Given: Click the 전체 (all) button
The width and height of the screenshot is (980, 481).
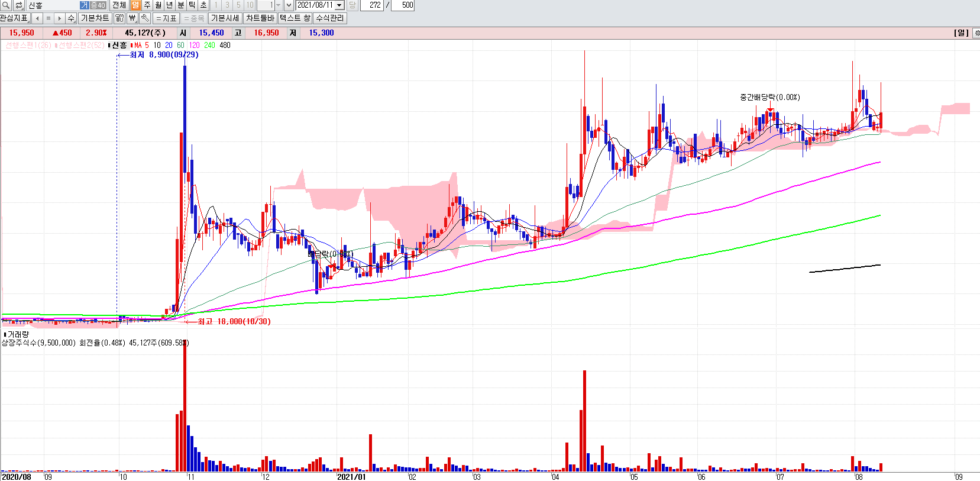Looking at the screenshot, I should (x=119, y=5).
